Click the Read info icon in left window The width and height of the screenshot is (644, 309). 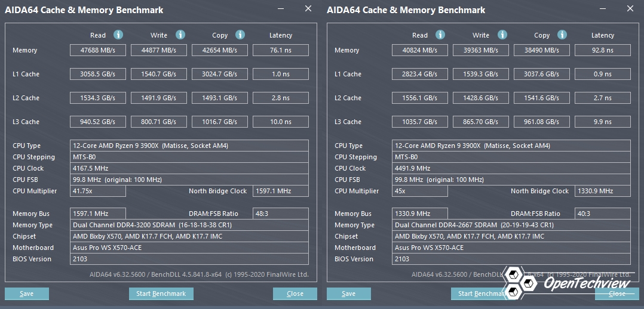point(118,35)
